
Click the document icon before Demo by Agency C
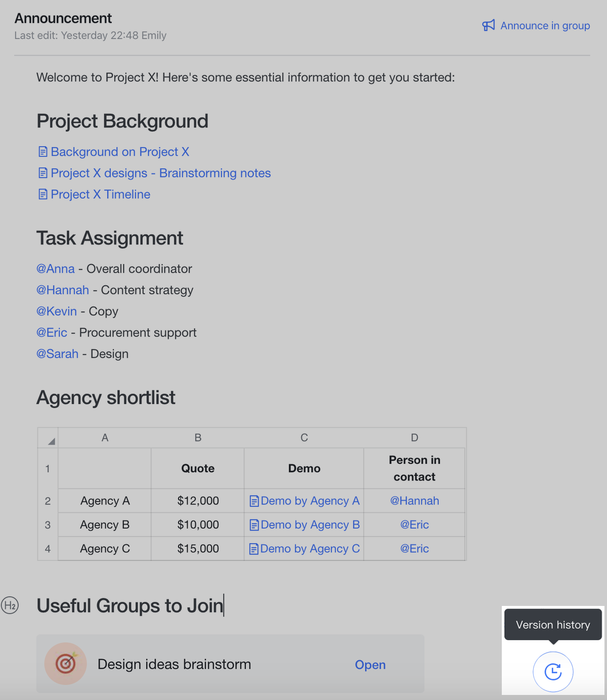click(x=253, y=548)
